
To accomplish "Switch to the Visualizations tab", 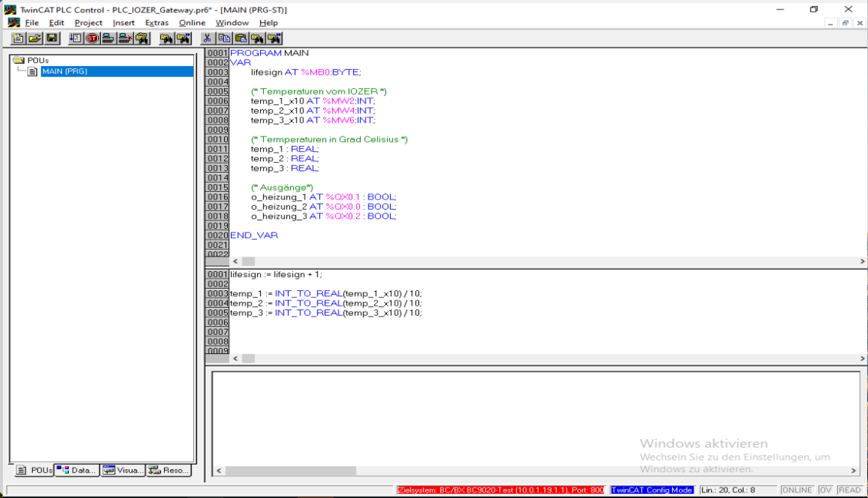I will click(x=123, y=470).
